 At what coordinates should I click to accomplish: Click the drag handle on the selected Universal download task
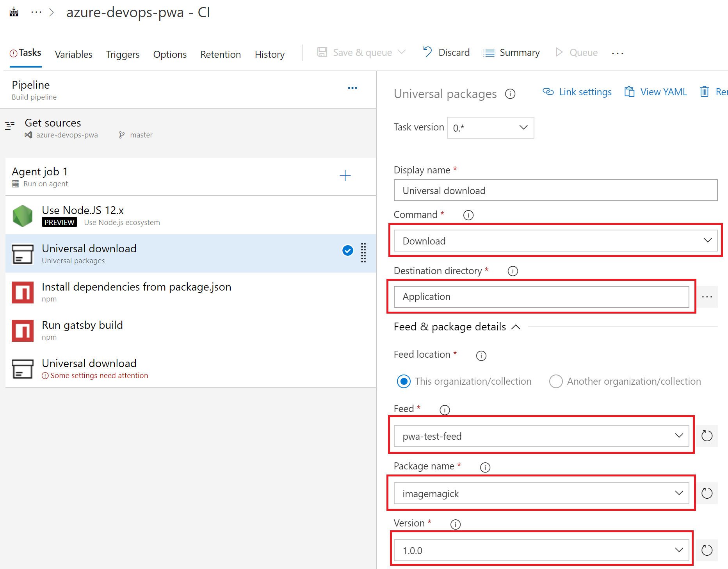(363, 253)
